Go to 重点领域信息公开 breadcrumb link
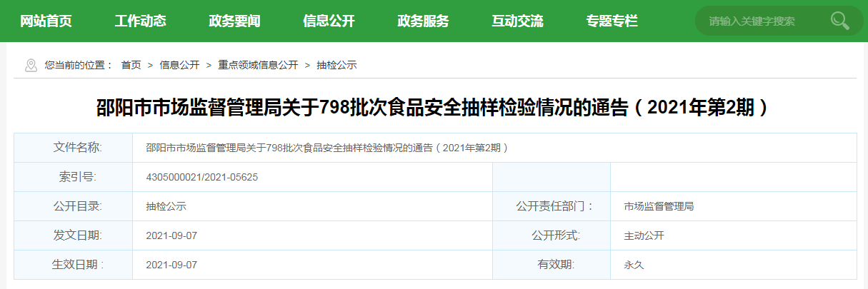868x289 pixels. coord(258,65)
